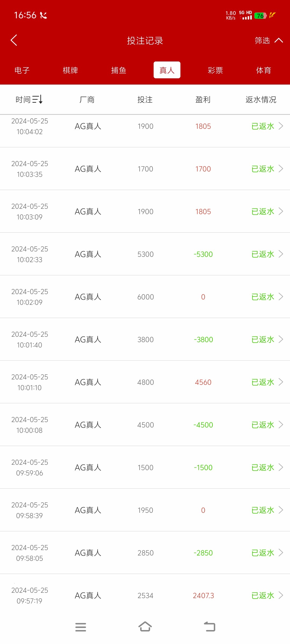This screenshot has width=290, height=644.
Task: Select the 棋牌 tab
Action: point(70,70)
